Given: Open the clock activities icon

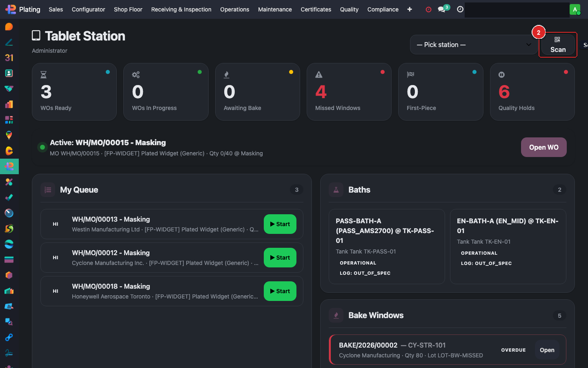Looking at the screenshot, I should [460, 9].
